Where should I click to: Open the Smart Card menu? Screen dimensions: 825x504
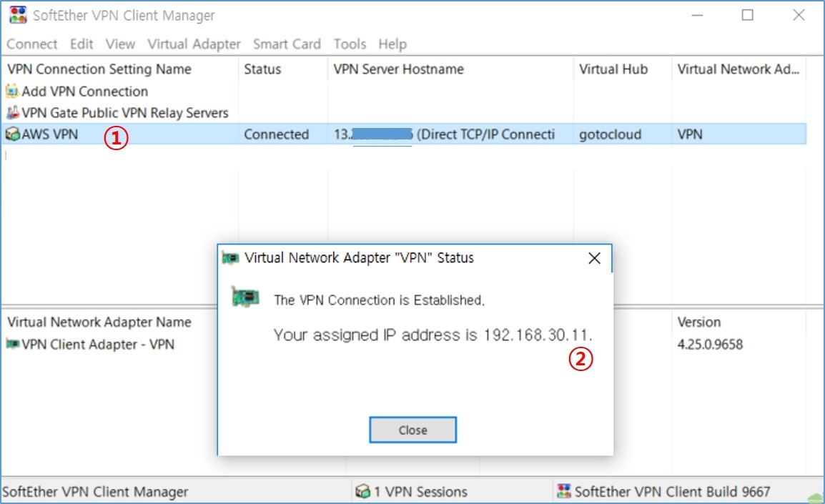[287, 44]
